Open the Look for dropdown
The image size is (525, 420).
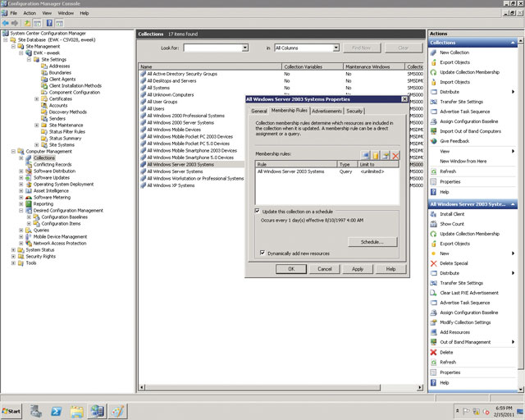click(x=245, y=48)
